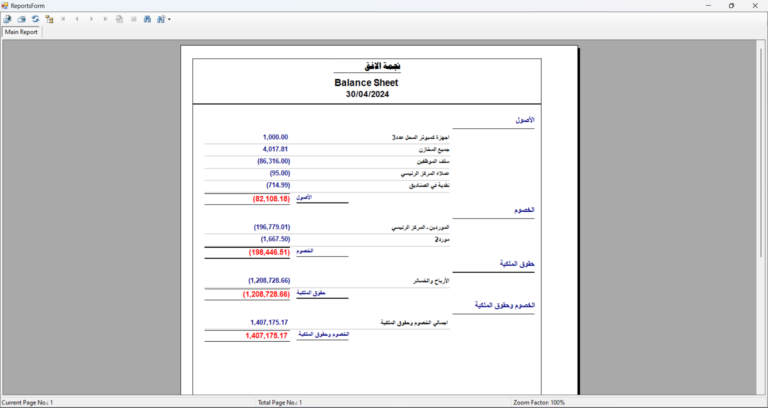Screen dimensions: 768x408
Task: Select the date 30/04/2024 in the header
Action: coord(367,94)
